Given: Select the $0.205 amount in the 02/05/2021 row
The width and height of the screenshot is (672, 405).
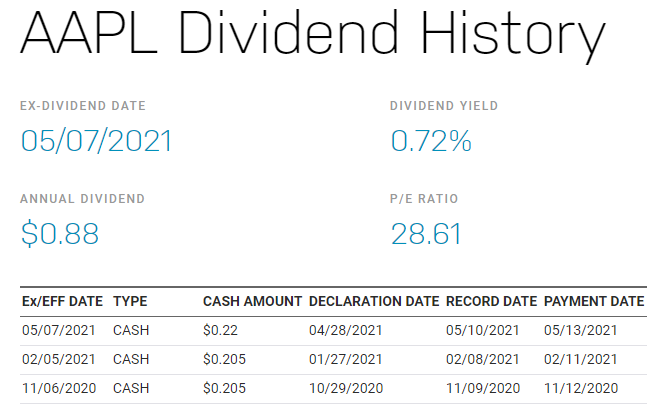Looking at the screenshot, I should coord(225,359).
